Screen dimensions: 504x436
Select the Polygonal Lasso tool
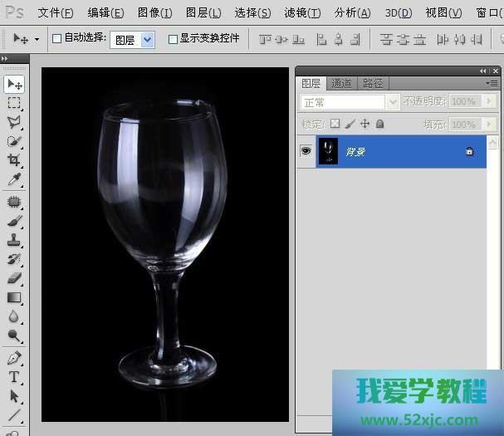pos(14,122)
